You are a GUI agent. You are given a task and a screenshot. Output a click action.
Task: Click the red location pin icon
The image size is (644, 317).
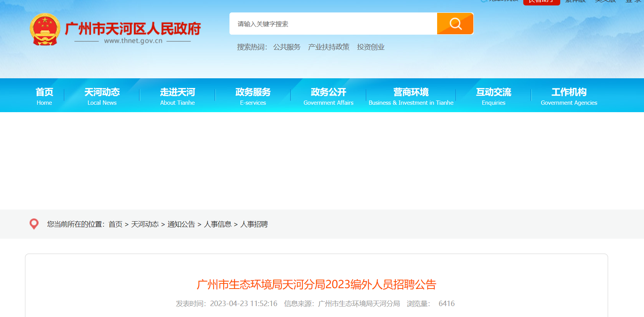(x=34, y=224)
